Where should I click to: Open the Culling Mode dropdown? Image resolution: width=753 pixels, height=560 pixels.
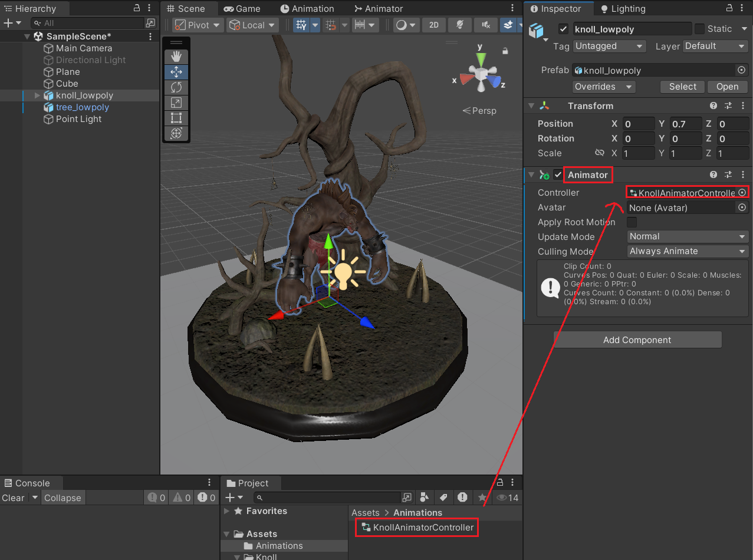click(x=688, y=251)
